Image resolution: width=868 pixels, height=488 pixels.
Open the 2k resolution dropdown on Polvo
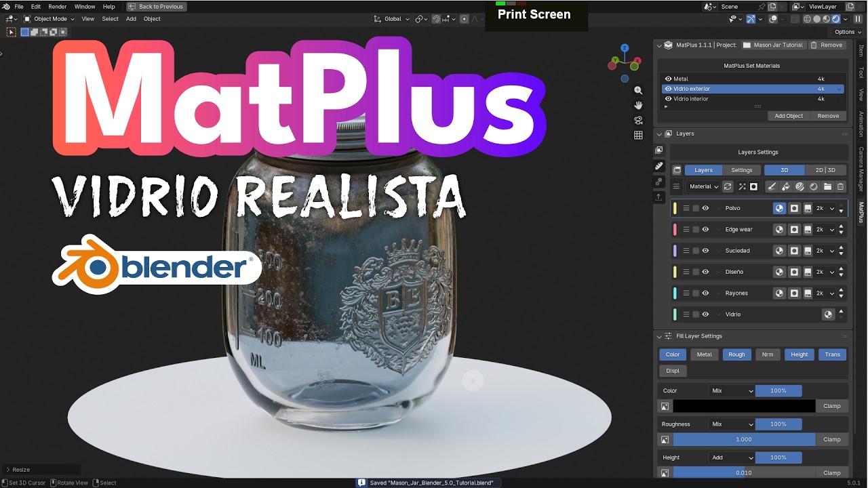click(x=825, y=208)
